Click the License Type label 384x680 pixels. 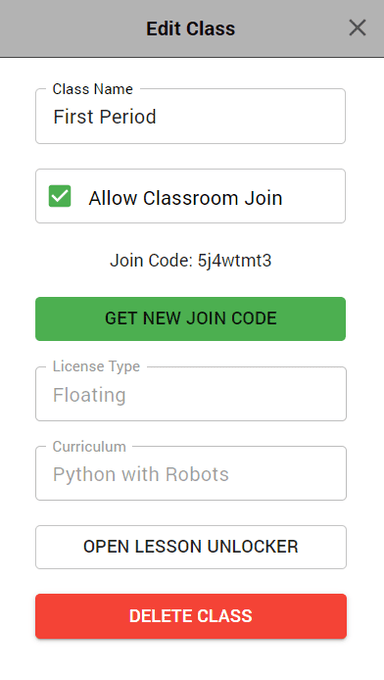96,366
